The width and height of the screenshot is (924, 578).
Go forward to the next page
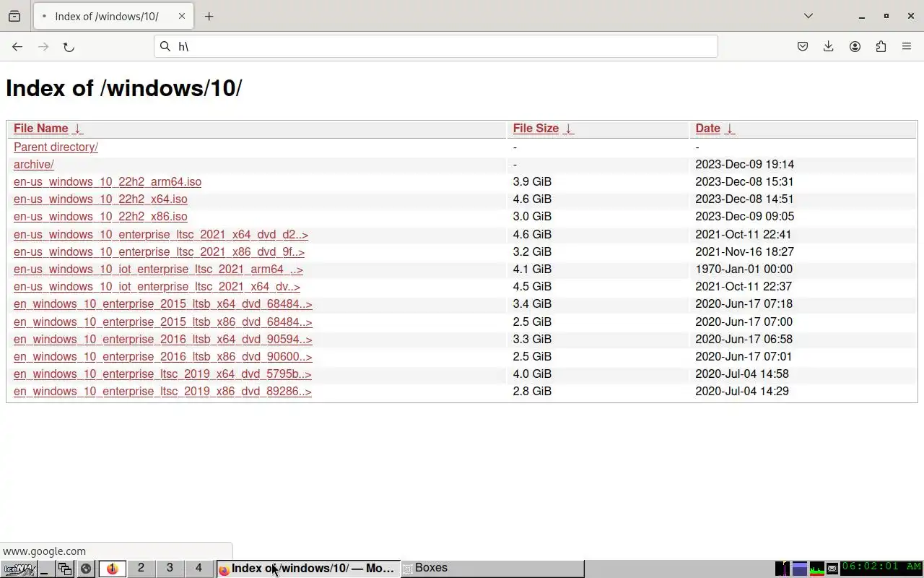[x=43, y=46]
